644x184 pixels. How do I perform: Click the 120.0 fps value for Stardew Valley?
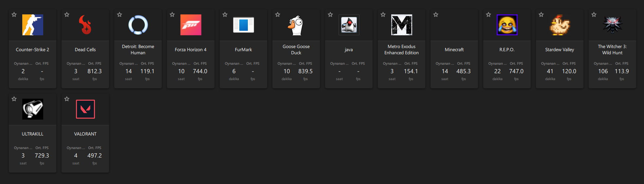coord(569,71)
